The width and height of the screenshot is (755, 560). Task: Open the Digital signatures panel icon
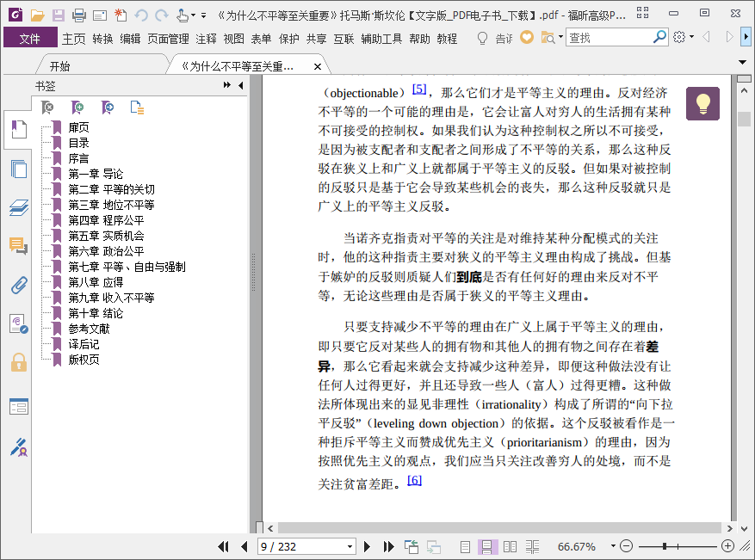(x=19, y=323)
